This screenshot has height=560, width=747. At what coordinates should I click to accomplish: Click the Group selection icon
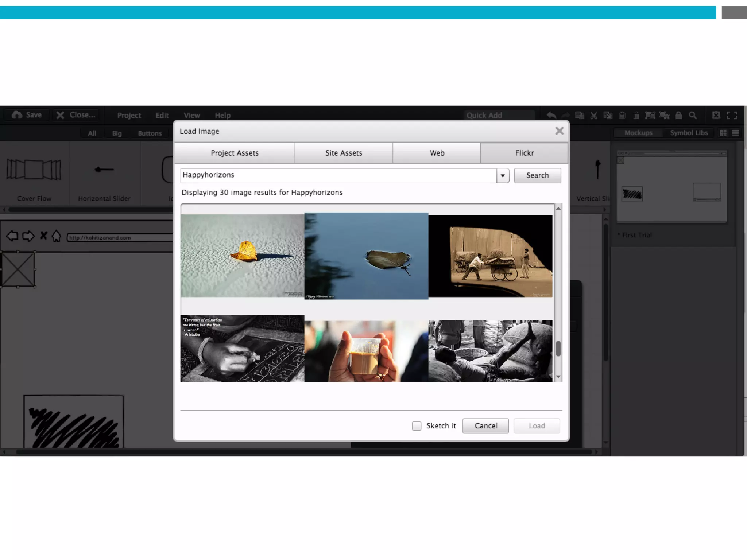click(650, 116)
